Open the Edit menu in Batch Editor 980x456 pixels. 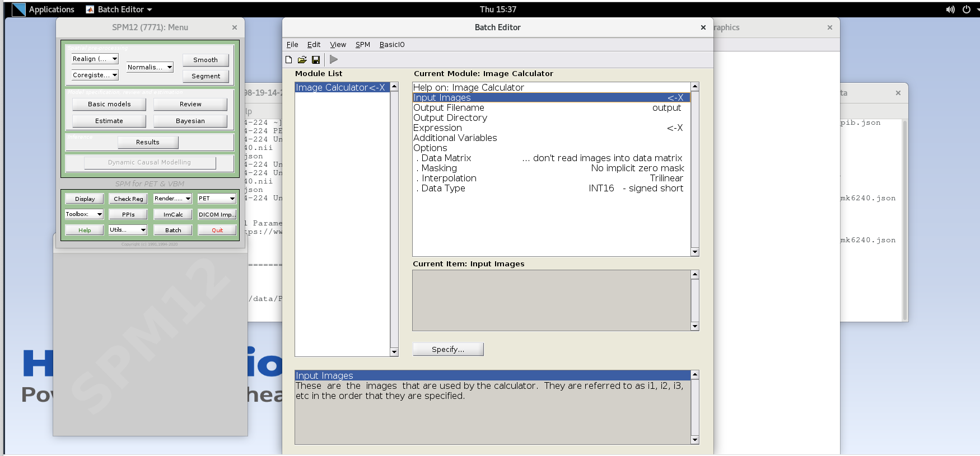click(x=314, y=45)
